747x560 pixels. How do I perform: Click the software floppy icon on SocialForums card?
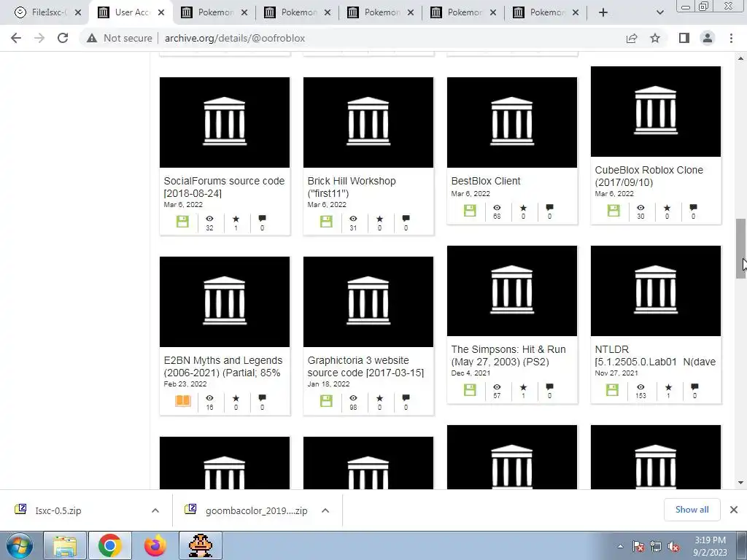pos(182,222)
